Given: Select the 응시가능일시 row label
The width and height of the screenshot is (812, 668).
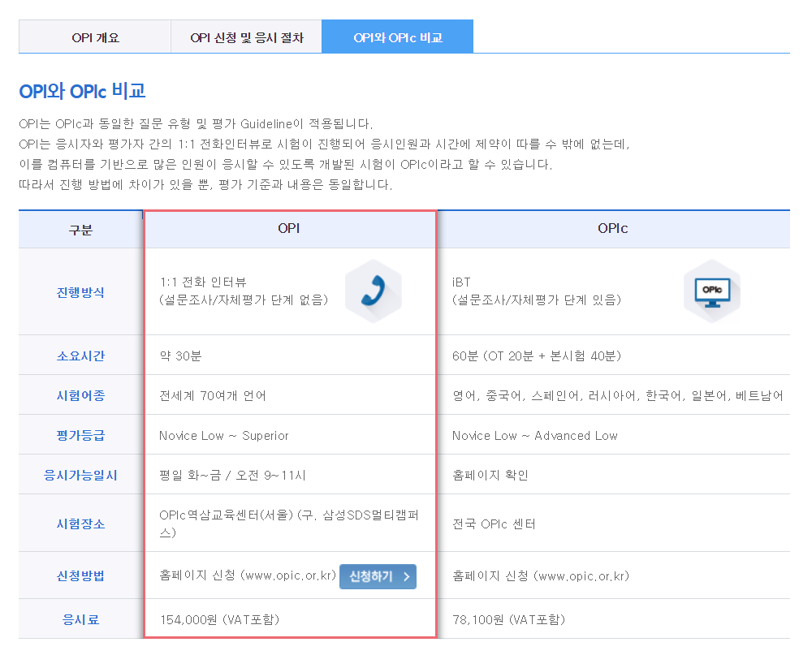Looking at the screenshot, I should (80, 475).
